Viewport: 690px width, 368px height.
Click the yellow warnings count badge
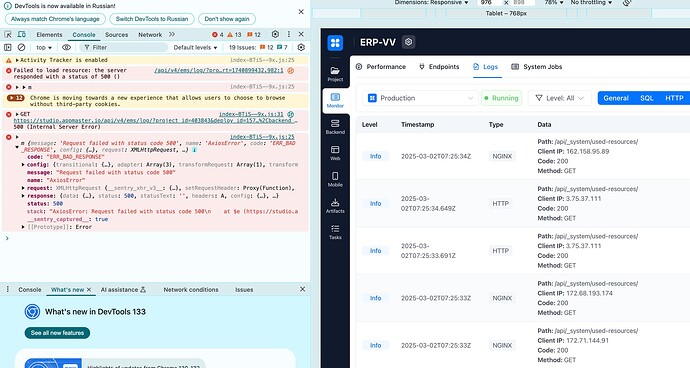point(235,34)
